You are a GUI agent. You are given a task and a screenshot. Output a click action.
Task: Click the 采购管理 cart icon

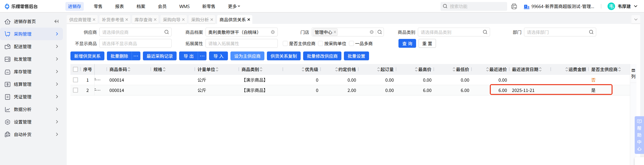8,34
